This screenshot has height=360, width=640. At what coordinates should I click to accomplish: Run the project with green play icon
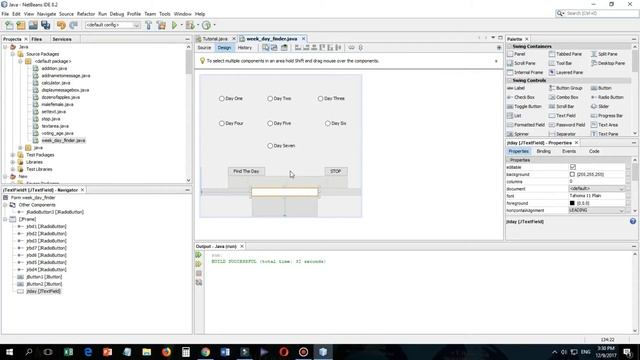click(174, 25)
